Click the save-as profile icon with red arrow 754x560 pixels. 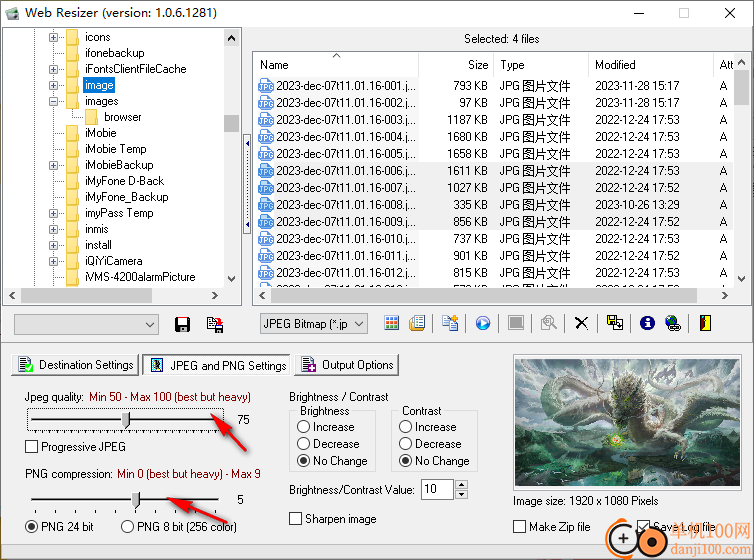(215, 324)
